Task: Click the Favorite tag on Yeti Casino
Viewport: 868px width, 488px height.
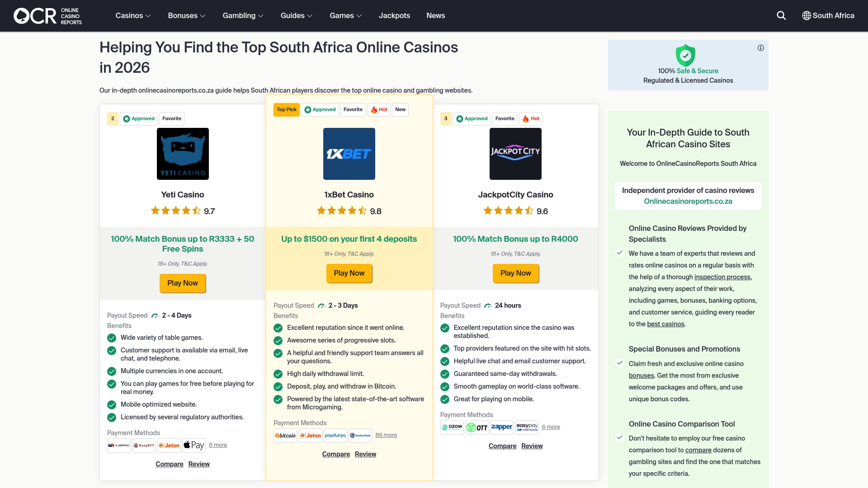Action: 172,119
